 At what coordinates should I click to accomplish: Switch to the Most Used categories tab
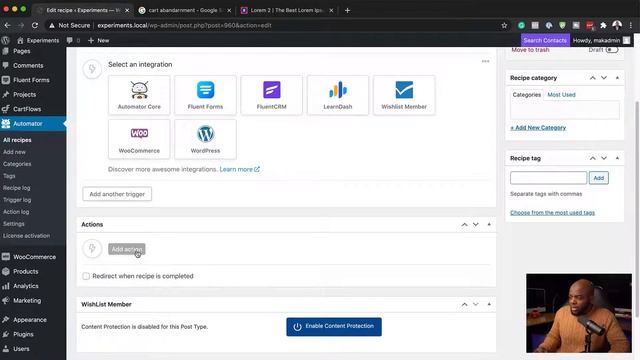[561, 95]
